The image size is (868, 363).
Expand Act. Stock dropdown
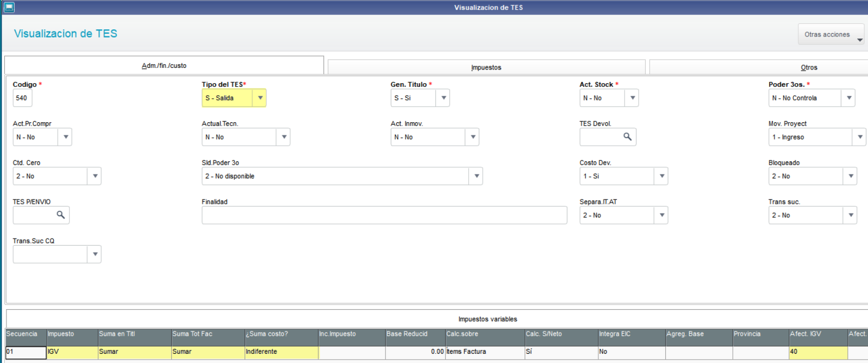click(x=632, y=98)
